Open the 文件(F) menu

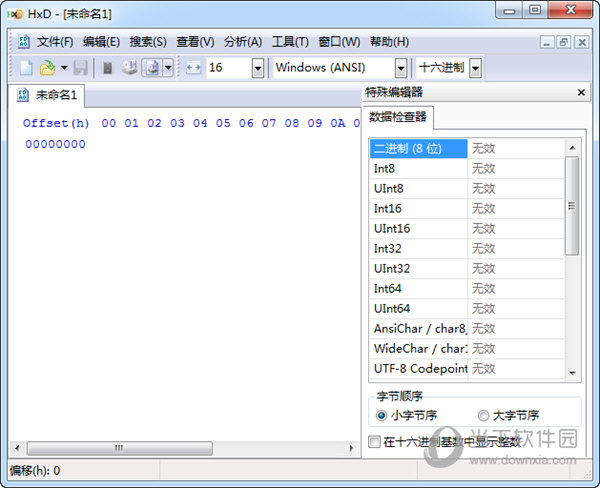(x=55, y=42)
